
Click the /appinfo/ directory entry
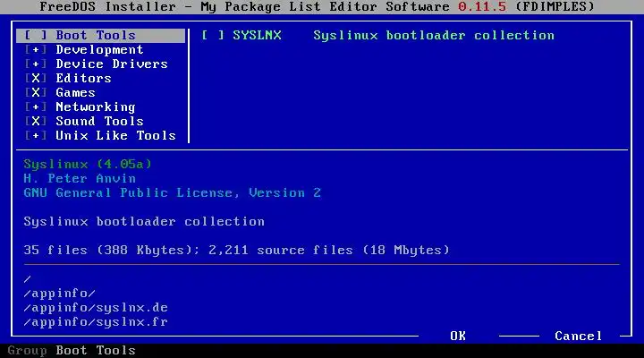[x=60, y=294]
